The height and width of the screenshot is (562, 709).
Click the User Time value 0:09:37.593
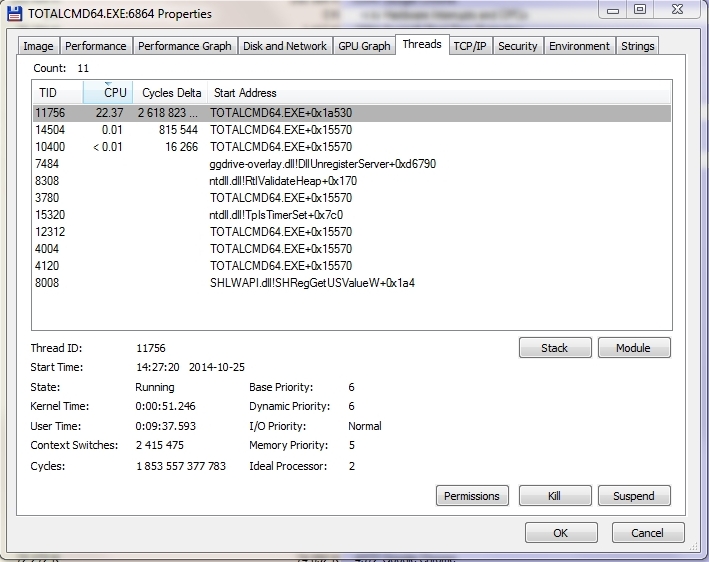click(165, 426)
